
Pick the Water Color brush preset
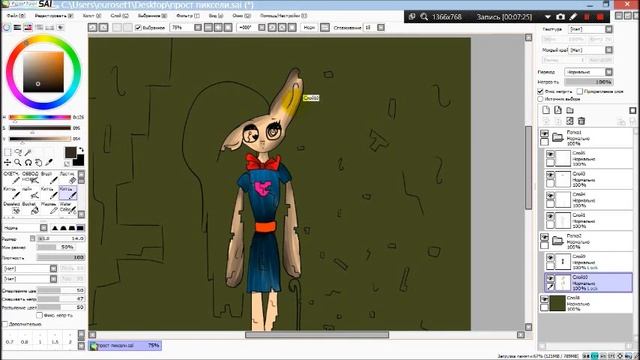[68, 208]
